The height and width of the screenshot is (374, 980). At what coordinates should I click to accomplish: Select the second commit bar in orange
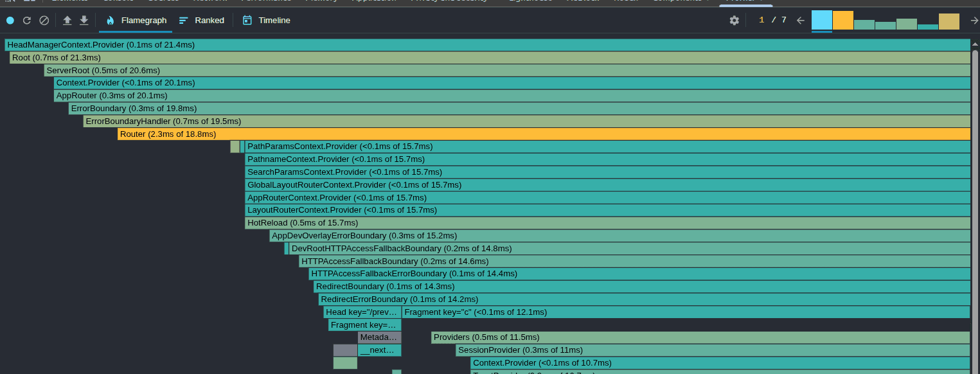click(842, 21)
